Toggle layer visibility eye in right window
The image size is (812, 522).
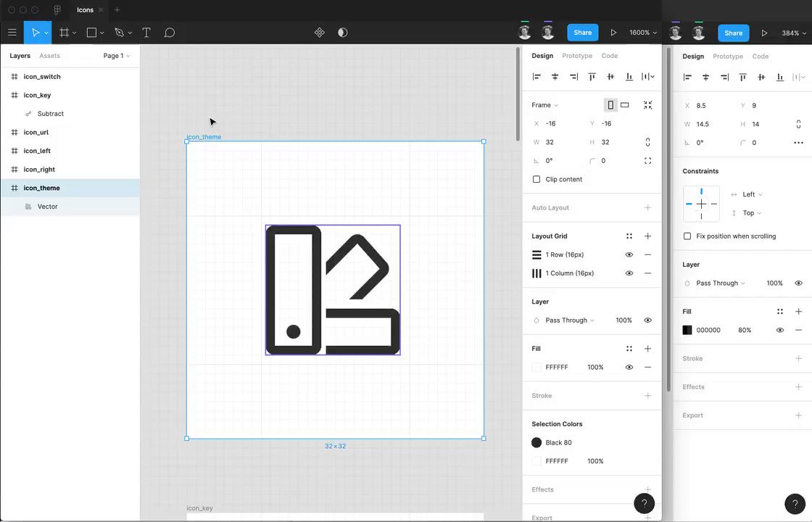798,283
